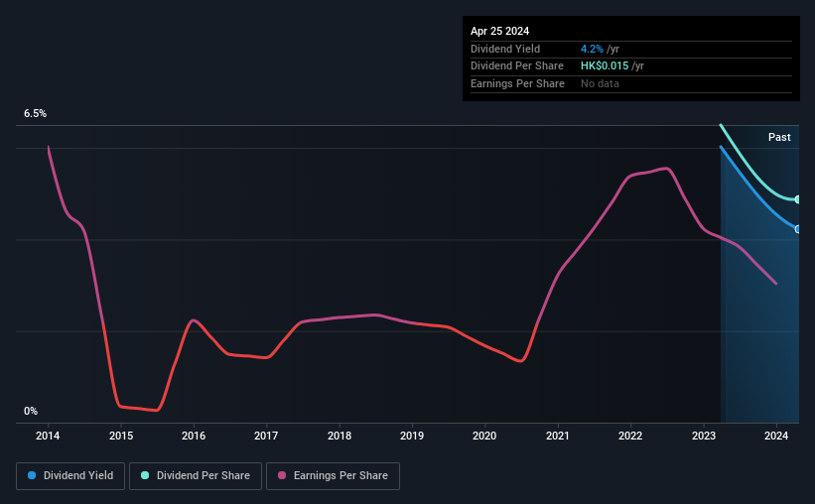815x504 pixels.
Task: Click the pink Earnings Per Share legend dot
Action: (282, 475)
